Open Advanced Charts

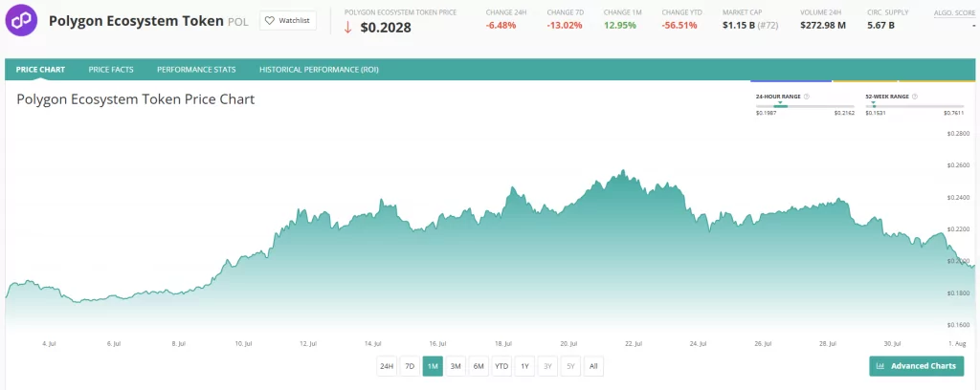pos(917,366)
